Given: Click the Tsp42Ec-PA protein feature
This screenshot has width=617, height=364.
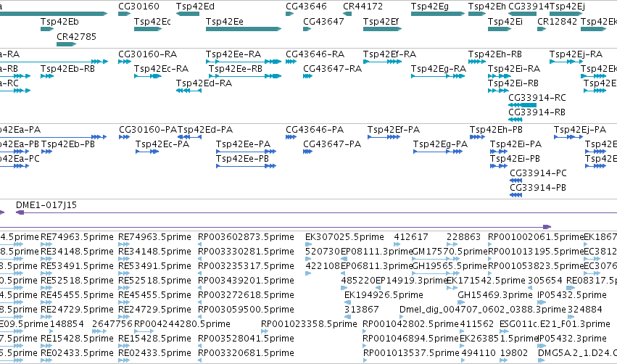Looking at the screenshot, I should point(147,152).
